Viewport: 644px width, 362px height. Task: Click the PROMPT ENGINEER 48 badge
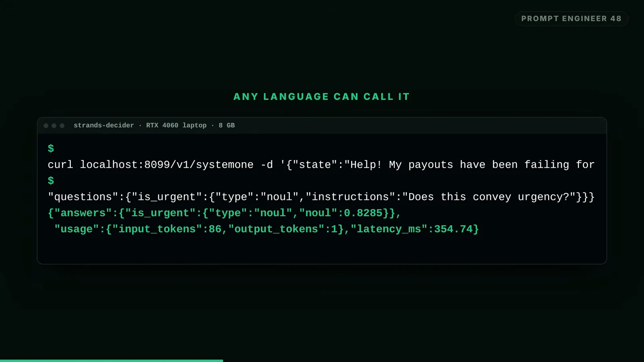571,19
